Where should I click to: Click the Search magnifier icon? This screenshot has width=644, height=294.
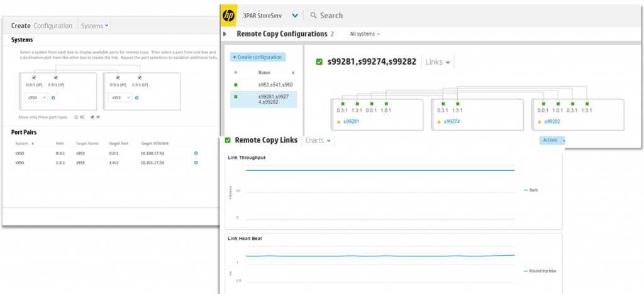(x=313, y=16)
